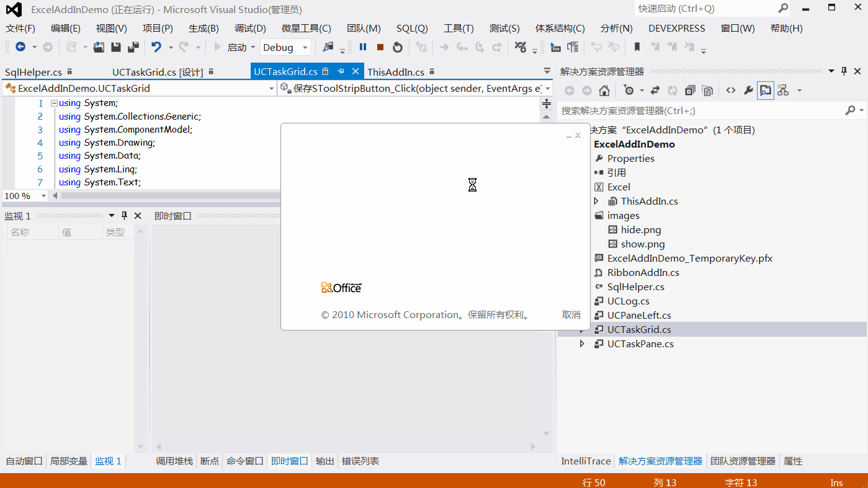Image resolution: width=868 pixels, height=488 pixels.
Task: Open the 输出 output tab
Action: [325, 461]
